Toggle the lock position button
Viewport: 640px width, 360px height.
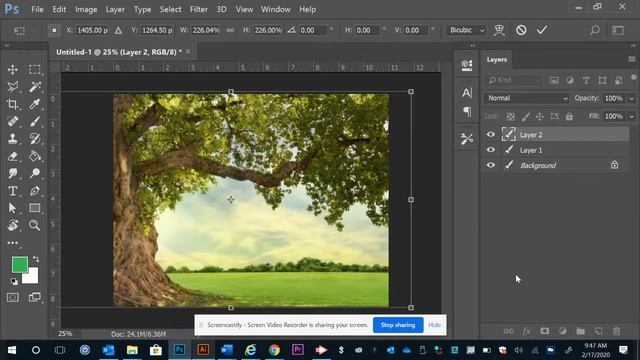coord(540,117)
